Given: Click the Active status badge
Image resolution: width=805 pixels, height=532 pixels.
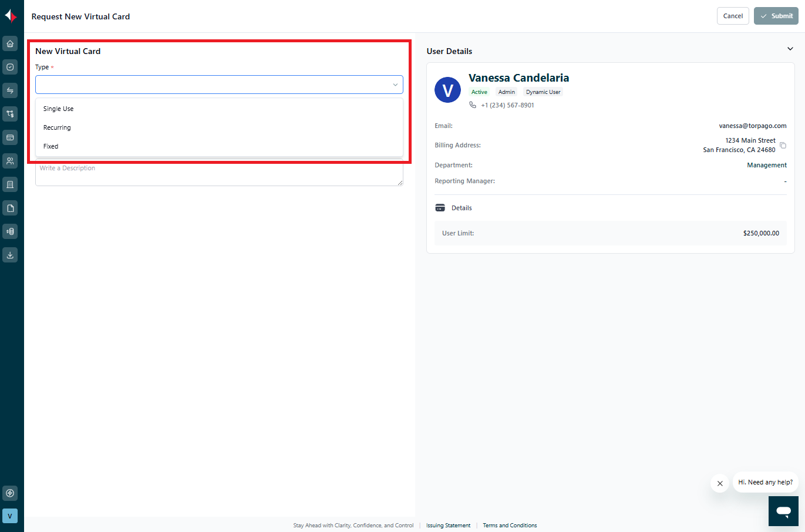Looking at the screenshot, I should coord(479,92).
